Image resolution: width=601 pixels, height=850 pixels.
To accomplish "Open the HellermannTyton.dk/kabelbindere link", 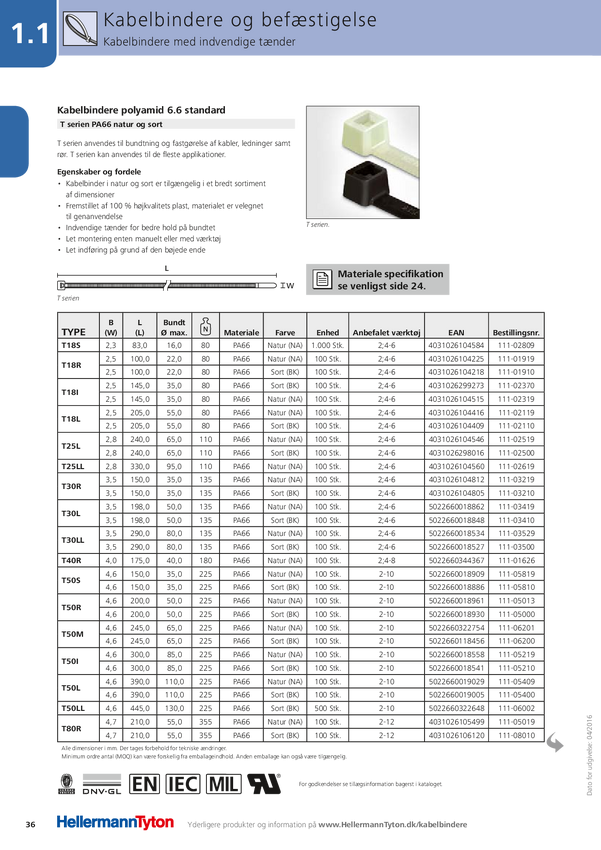I will (392, 825).
